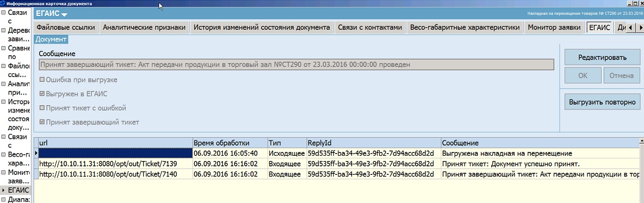Image resolution: width=644 pixels, height=203 pixels.
Task: Switch to Весо-габаритные характеристики tab
Action: pyautogui.click(x=465, y=27)
